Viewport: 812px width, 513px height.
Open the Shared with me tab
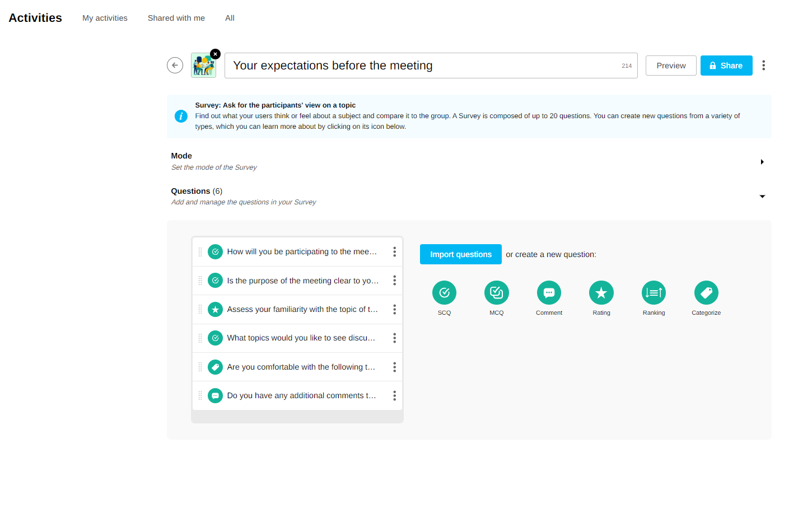[176, 18]
